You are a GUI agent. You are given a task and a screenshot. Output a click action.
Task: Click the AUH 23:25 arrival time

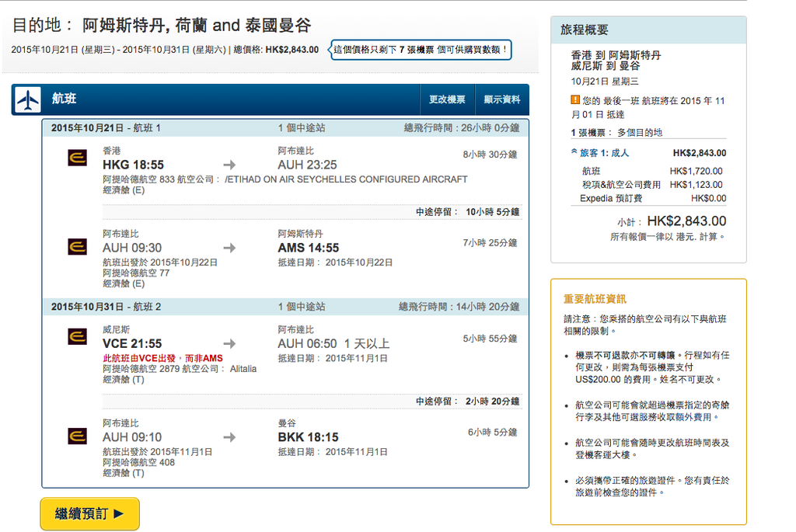point(307,165)
